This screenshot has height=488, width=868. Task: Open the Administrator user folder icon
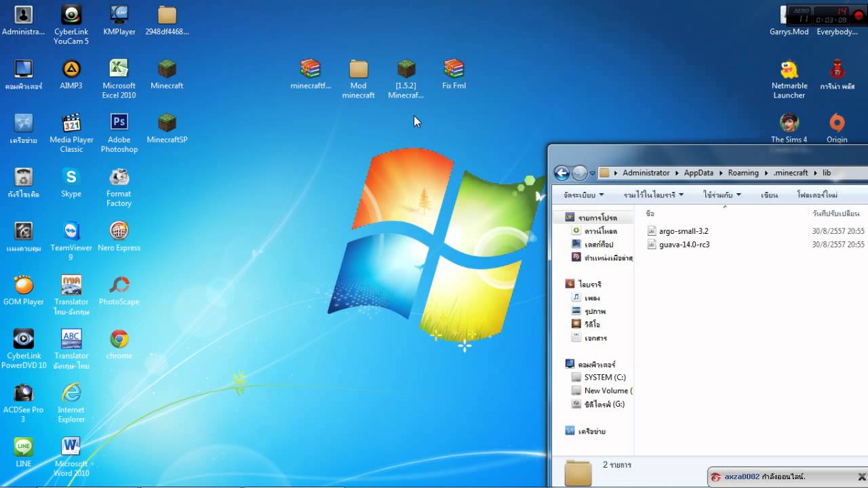click(24, 21)
